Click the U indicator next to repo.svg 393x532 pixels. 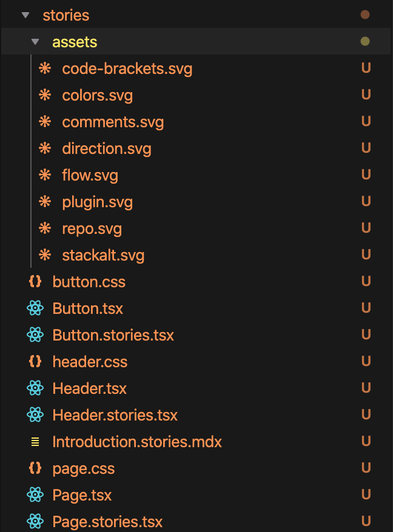(366, 228)
